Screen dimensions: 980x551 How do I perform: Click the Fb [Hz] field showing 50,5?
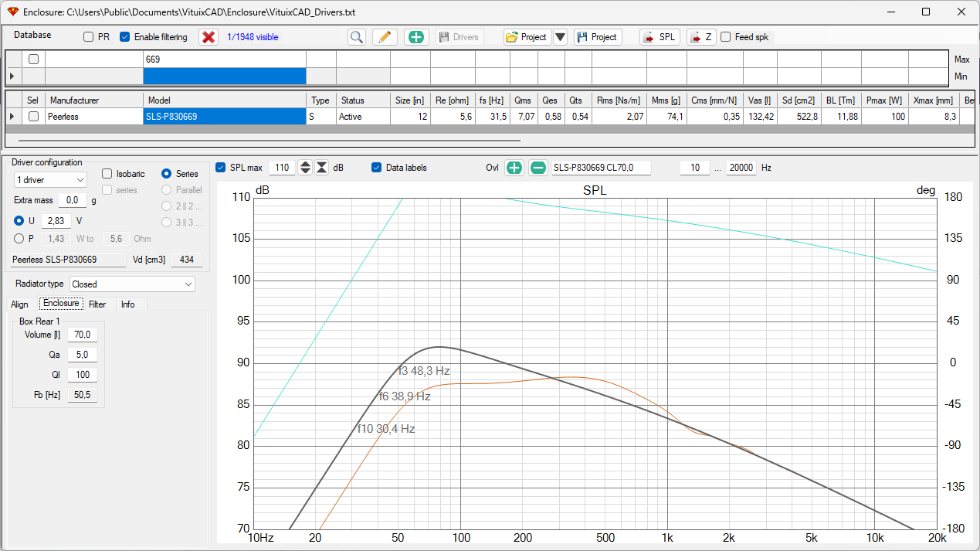click(82, 395)
